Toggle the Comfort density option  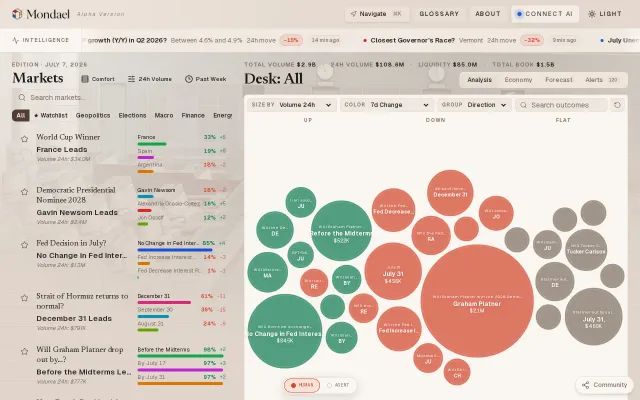tap(98, 79)
